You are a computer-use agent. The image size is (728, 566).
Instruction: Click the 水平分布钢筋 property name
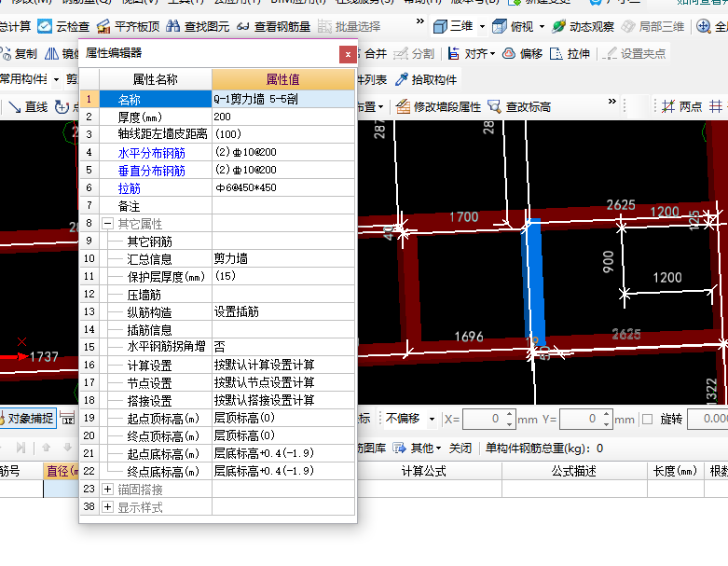[151, 153]
